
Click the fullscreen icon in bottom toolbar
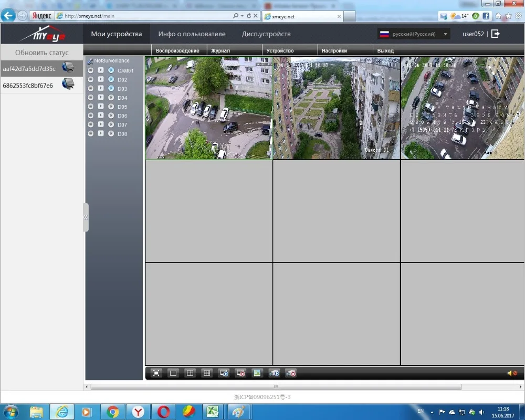[x=156, y=373]
